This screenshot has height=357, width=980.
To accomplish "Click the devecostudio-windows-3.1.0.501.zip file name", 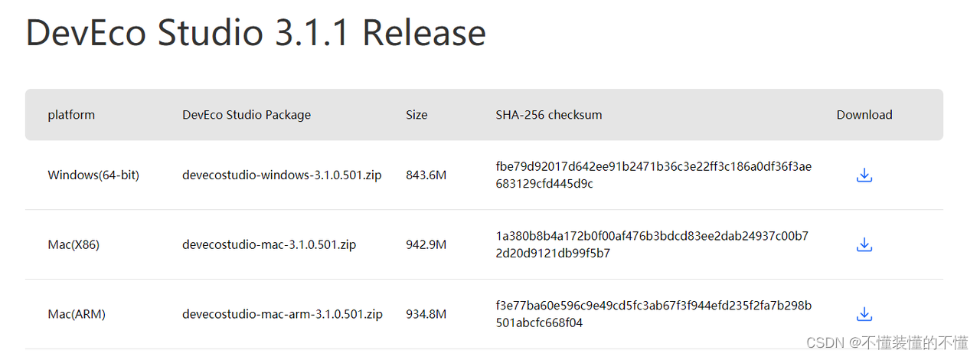I will pos(282,175).
